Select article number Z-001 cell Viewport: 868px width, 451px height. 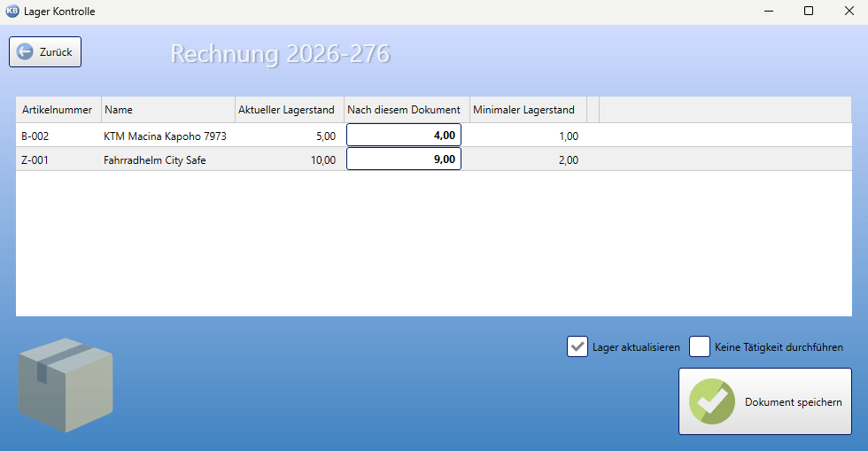click(35, 160)
